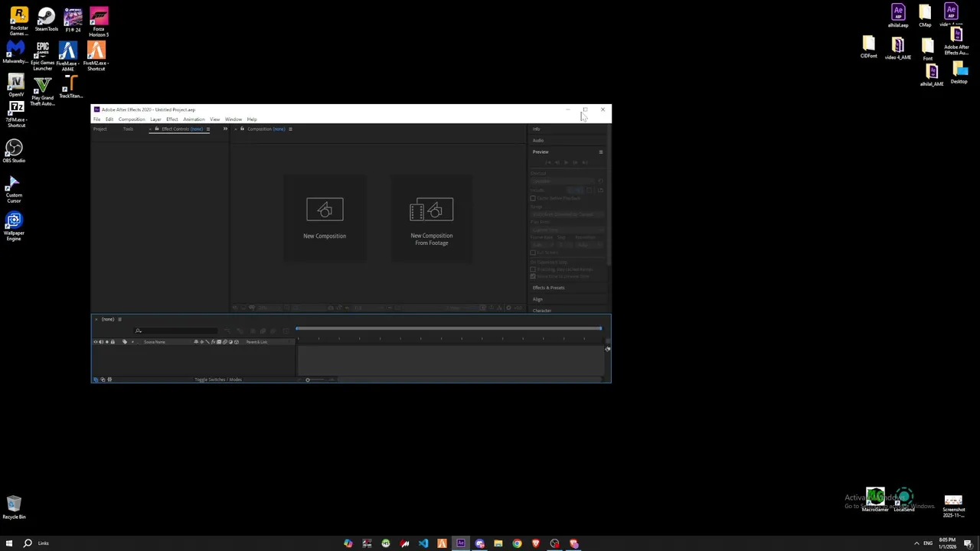Viewport: 980px width, 551px height.
Task: Toggle 'Move time to preview time' checkbox
Action: [533, 276]
